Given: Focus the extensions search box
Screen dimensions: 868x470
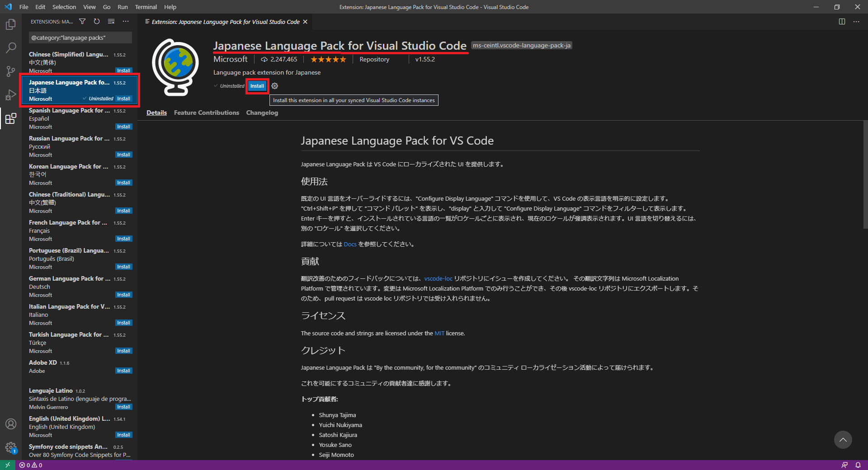Looking at the screenshot, I should pos(80,38).
